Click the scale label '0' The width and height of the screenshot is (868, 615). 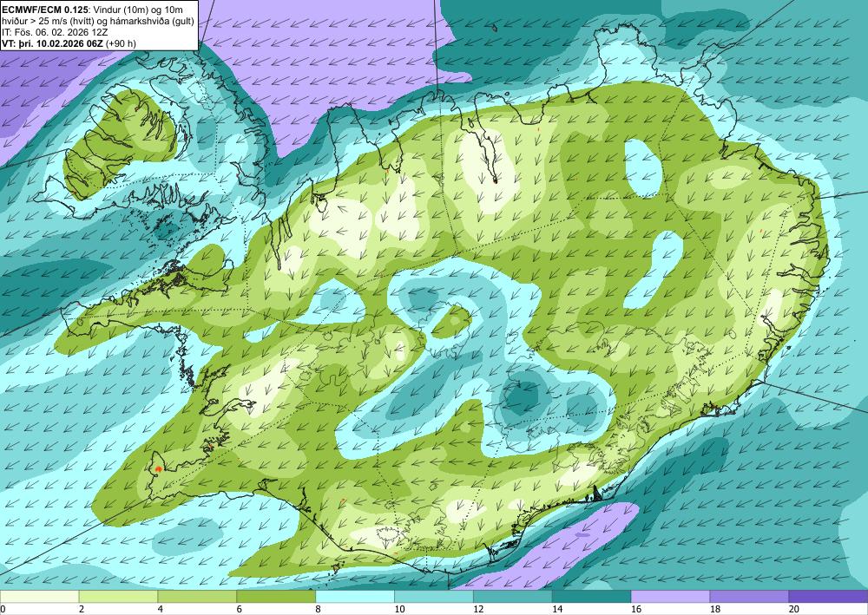(x=3, y=610)
